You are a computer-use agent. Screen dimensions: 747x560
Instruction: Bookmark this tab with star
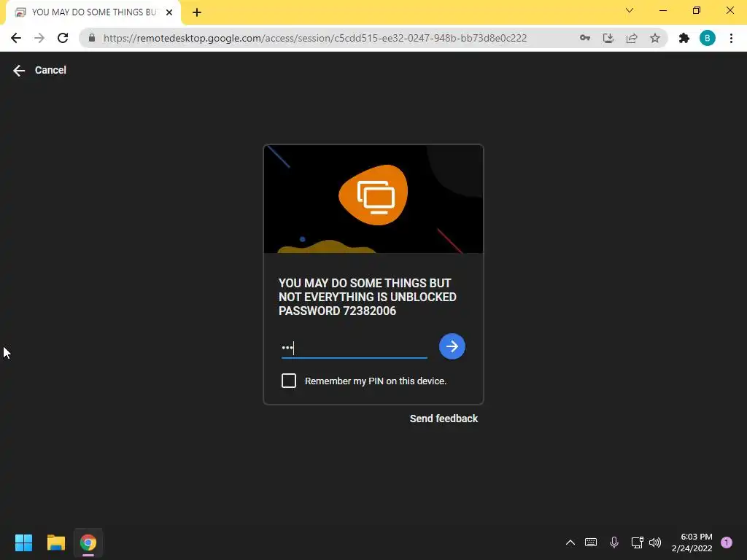[655, 38]
